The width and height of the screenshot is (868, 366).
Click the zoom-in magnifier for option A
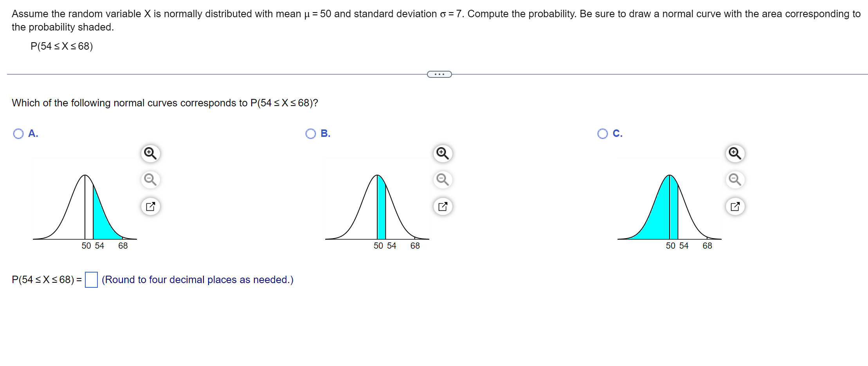[150, 154]
